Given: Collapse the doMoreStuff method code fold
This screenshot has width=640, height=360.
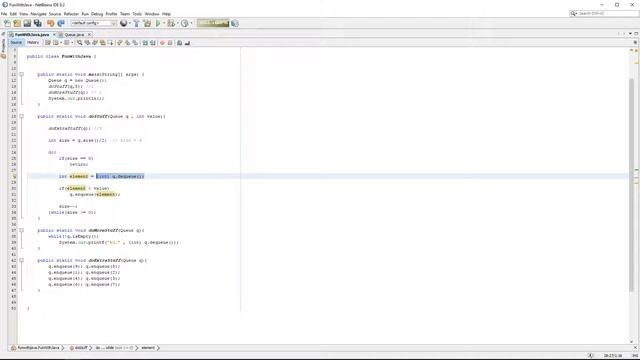Looking at the screenshot, I should [22, 230].
